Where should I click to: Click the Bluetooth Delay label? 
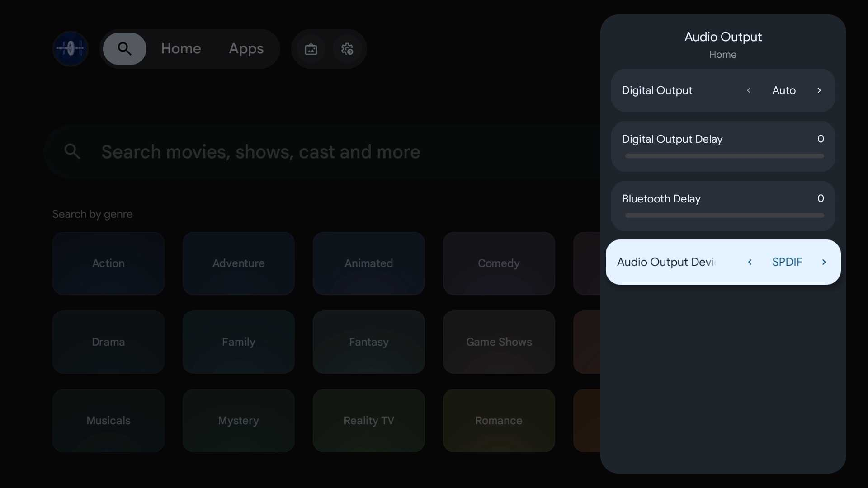[x=661, y=199]
